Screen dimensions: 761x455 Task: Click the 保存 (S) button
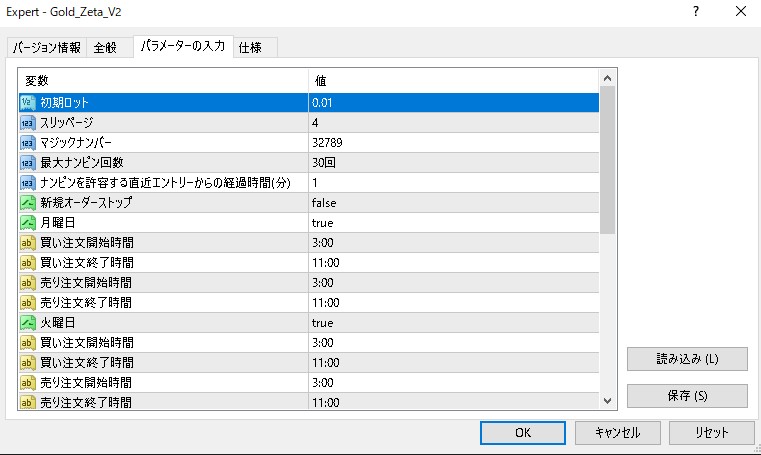(687, 396)
